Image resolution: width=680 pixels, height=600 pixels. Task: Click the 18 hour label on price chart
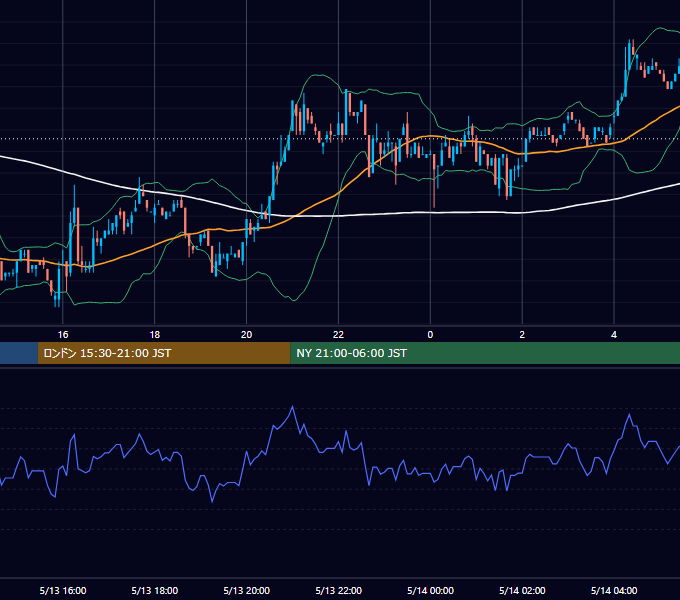point(155,334)
